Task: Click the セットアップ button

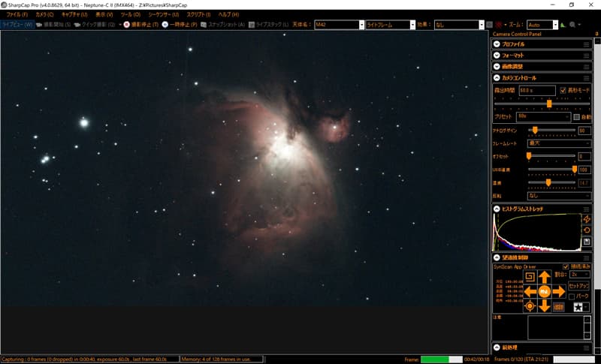Action: click(x=578, y=286)
